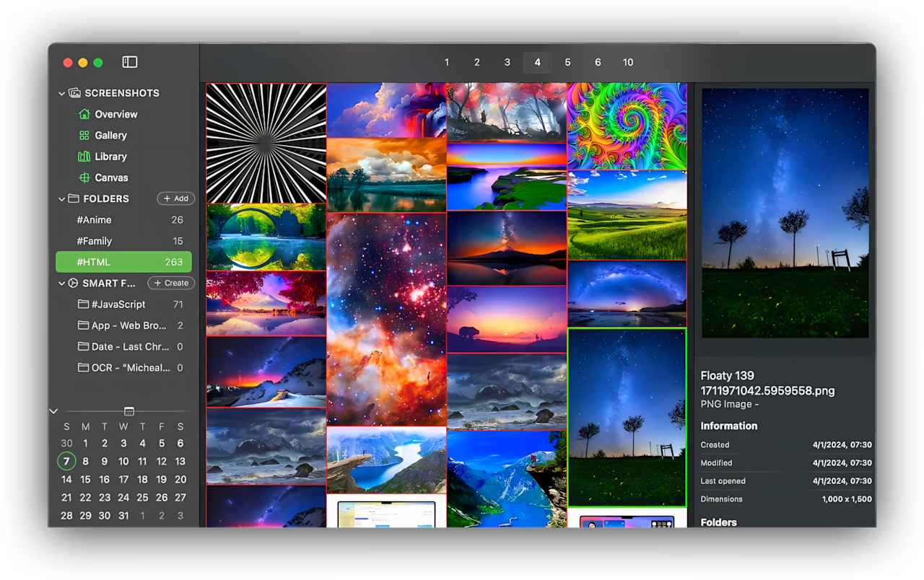Screen dimensions: 924x580
Task: Collapse the Smart Folders section
Action: point(61,284)
